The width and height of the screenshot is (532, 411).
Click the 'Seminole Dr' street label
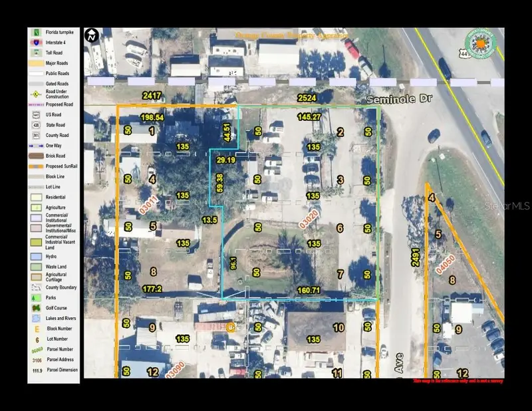[x=400, y=99]
